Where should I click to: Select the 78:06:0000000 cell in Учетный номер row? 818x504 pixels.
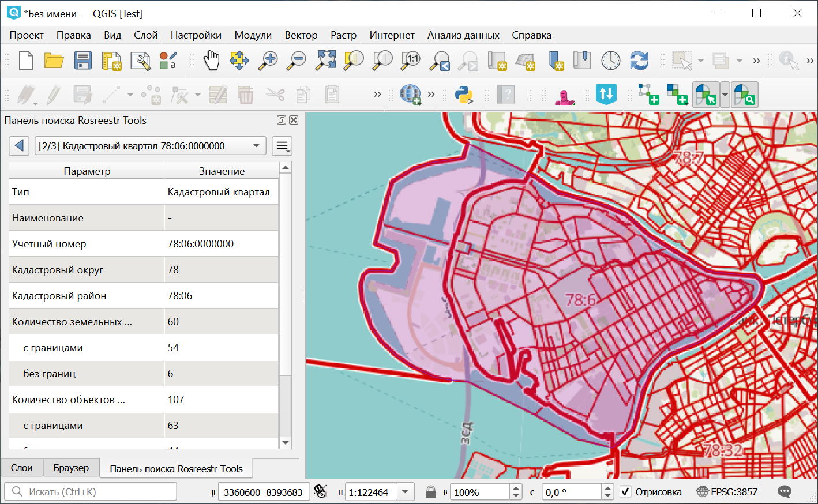[222, 244]
